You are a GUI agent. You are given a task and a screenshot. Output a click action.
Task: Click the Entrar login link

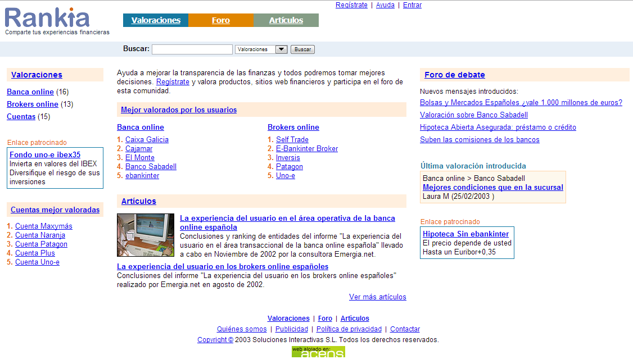tap(412, 5)
